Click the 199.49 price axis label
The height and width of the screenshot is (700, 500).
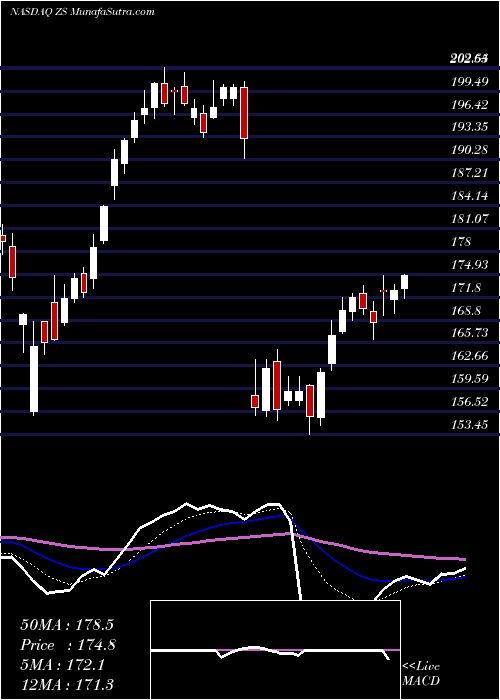click(468, 81)
